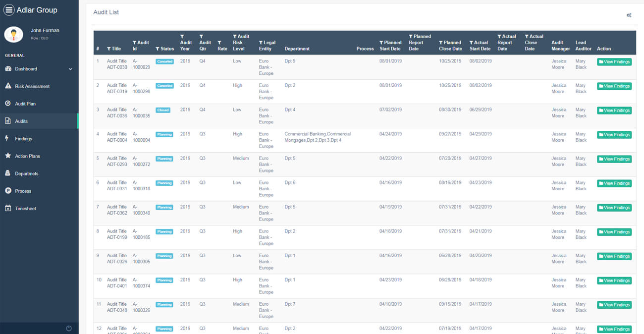Viewport: 644px width, 334px height.
Task: Expand the Dashboard menu chevron
Action: point(71,68)
